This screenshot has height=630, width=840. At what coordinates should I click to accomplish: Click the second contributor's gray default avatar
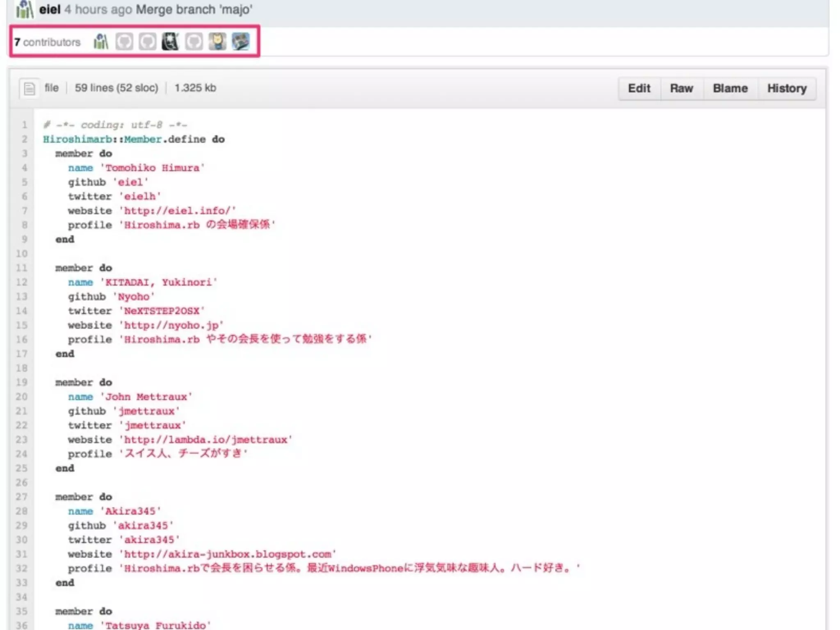pos(124,41)
